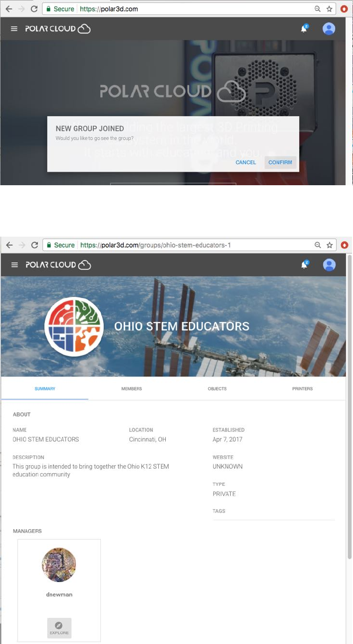Click the established date Apr 7, 2017
353x644 pixels.
[228, 440]
